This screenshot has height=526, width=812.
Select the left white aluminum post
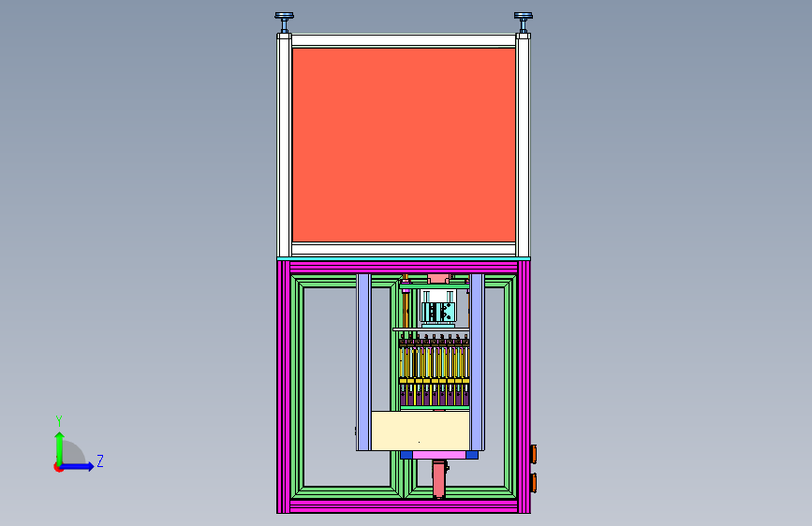point(284,146)
